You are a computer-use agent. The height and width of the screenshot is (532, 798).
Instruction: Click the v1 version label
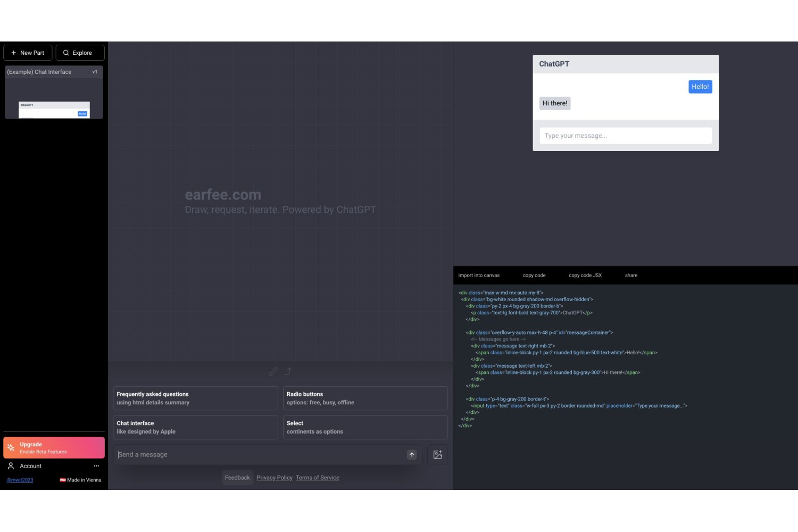(x=95, y=72)
